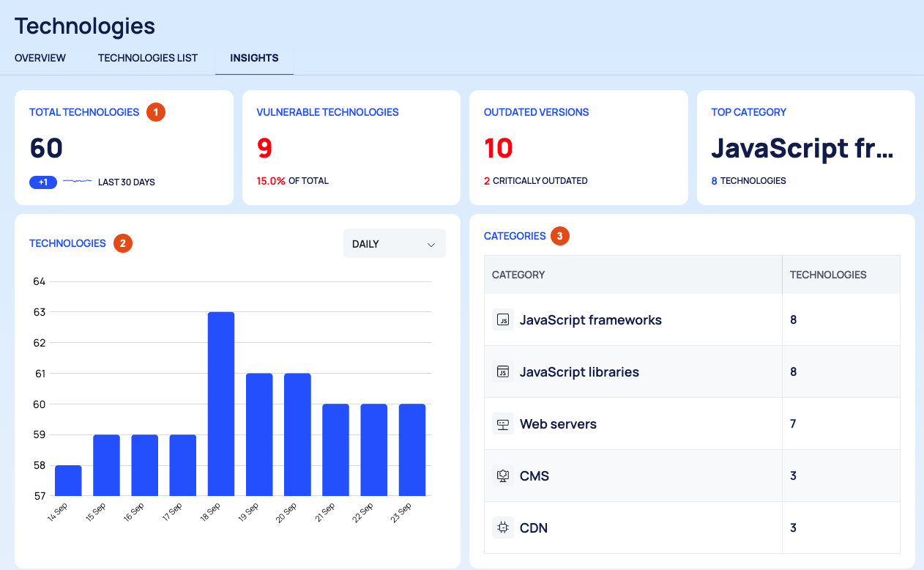Open the CDN category name
The height and width of the screenshot is (570, 924).
(x=534, y=528)
